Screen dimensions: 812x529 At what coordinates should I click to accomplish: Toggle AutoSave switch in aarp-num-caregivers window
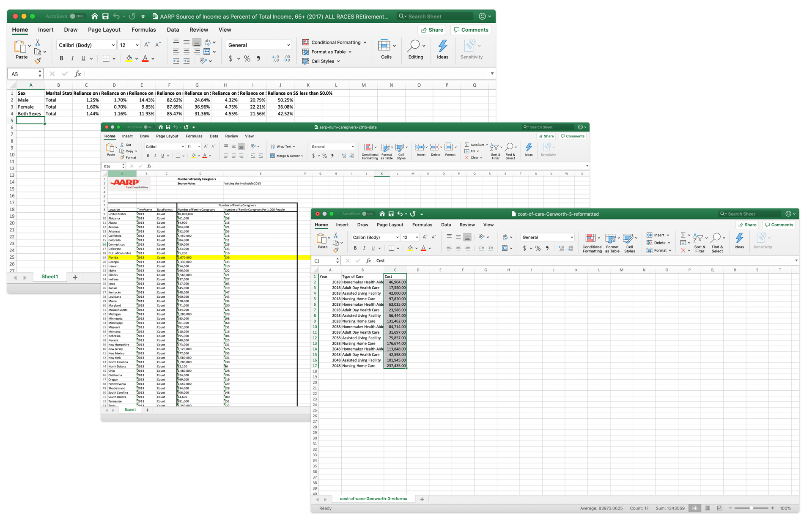[148, 127]
